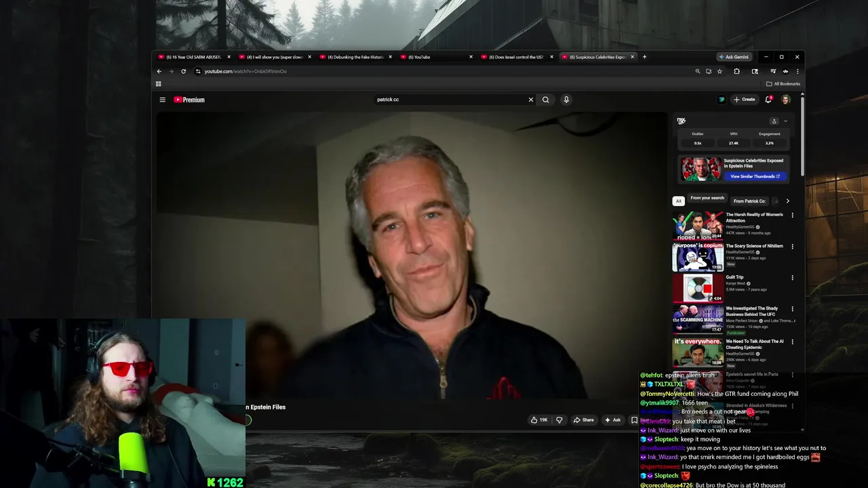The image size is (868, 488).
Task: Open options for 'The Harsh Reality' video
Action: pos(792,216)
